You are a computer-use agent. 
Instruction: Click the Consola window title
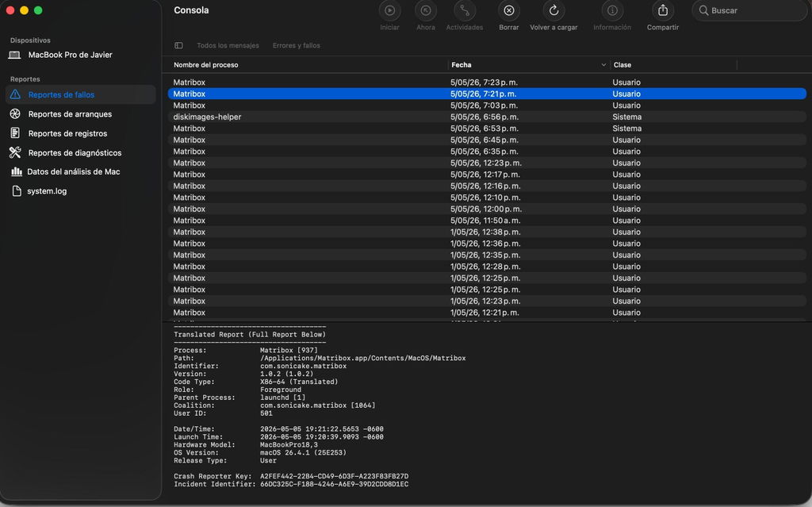[x=191, y=10]
